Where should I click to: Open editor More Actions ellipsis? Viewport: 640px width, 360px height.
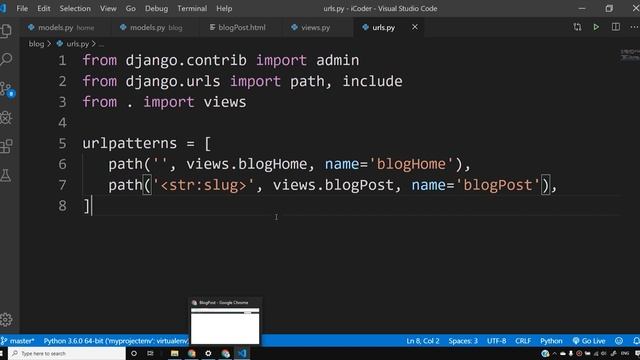click(x=634, y=27)
